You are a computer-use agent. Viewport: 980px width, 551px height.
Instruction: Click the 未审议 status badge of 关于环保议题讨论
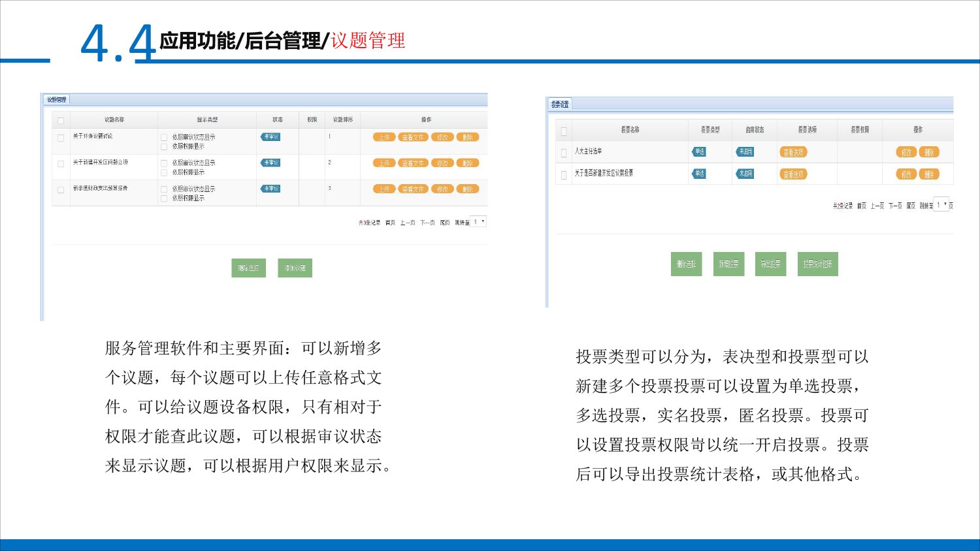pos(270,137)
